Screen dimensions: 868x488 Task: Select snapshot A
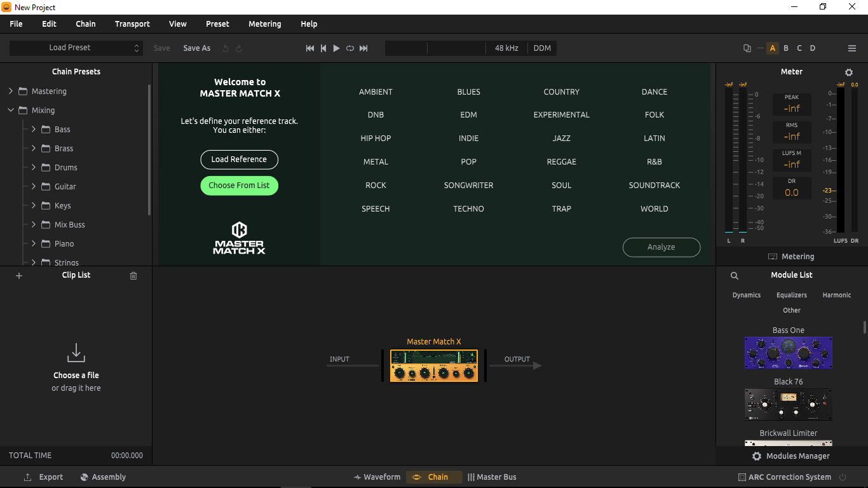(x=773, y=48)
